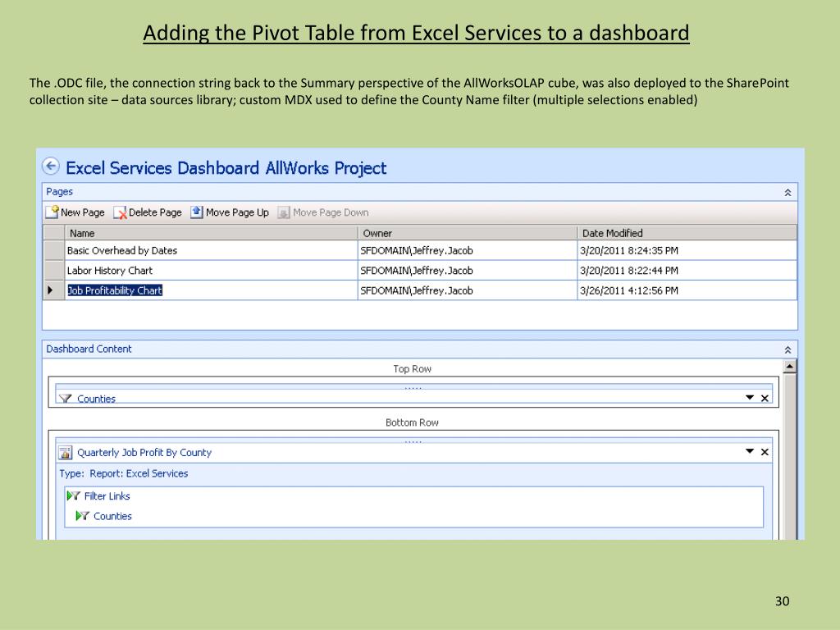Click the Delete Page button label
This screenshot has width=840, height=630.
point(155,212)
